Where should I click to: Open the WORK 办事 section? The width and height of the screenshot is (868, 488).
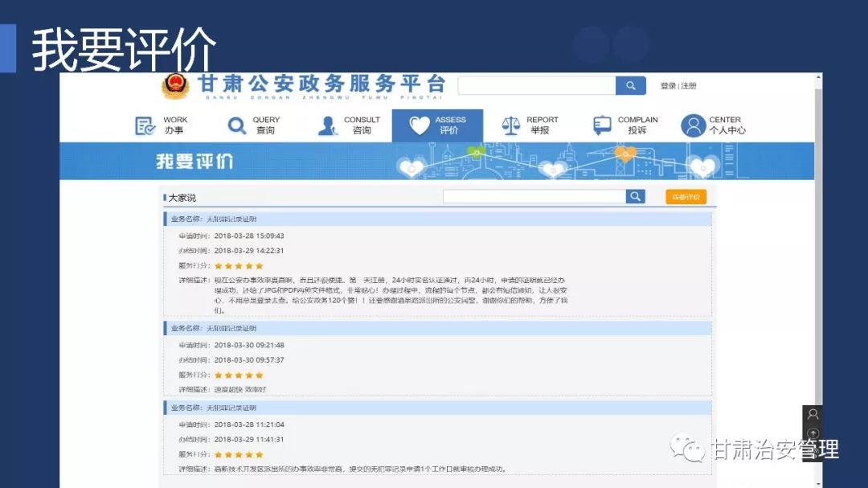coord(162,125)
